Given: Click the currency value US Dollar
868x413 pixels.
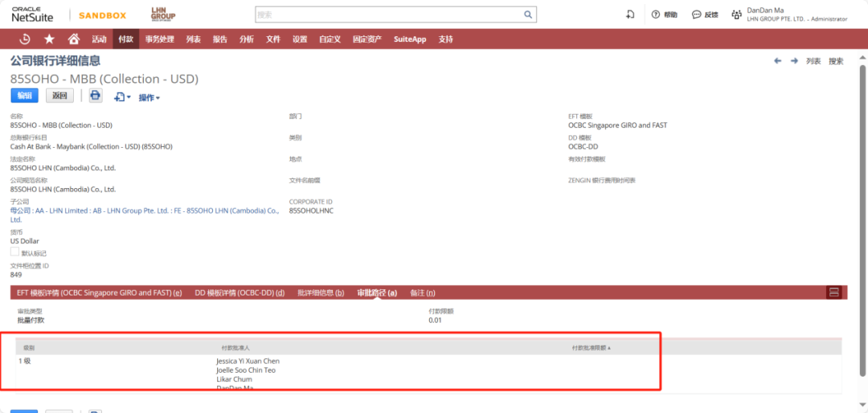Looking at the screenshot, I should [25, 241].
